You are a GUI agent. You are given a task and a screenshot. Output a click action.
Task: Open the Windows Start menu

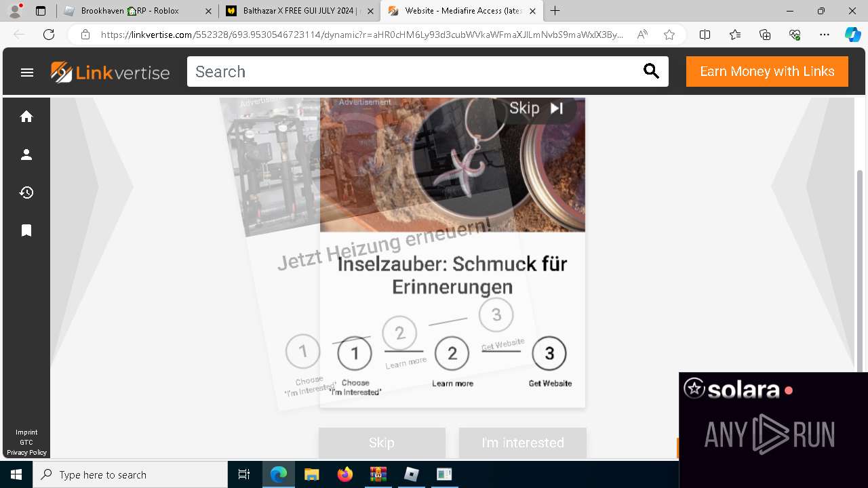pyautogui.click(x=16, y=474)
